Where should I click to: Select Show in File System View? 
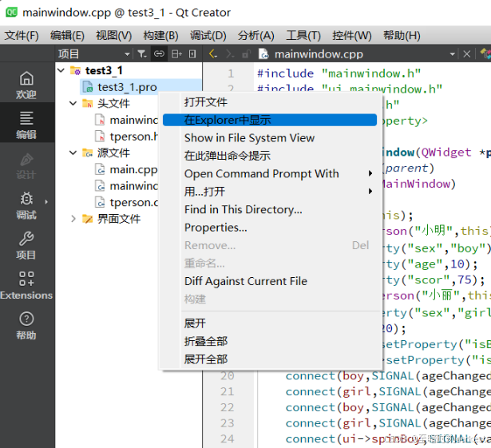(x=270, y=138)
